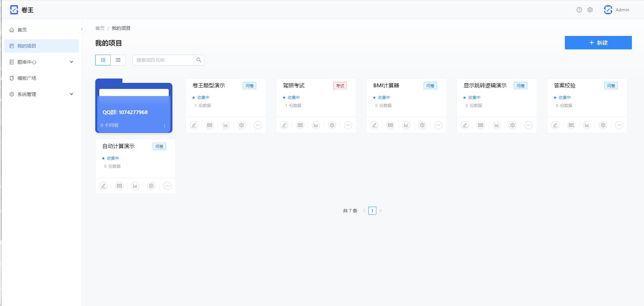Go to 首页 in sidebar

(x=42, y=30)
